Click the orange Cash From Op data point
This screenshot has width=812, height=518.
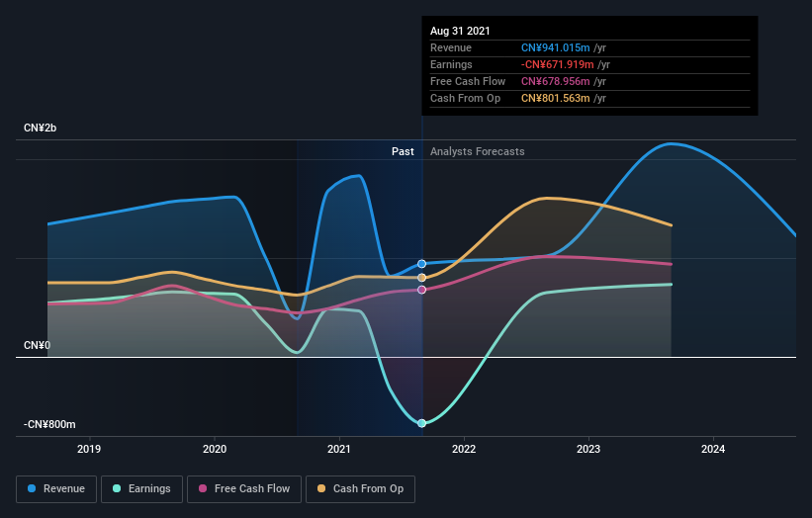(x=422, y=278)
